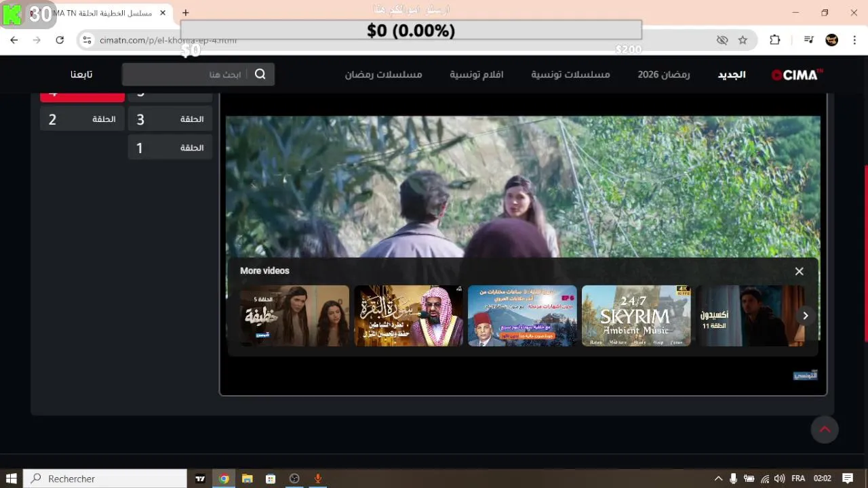Select episode الحلقة 1
Screen dimensions: 868x488
point(170,147)
